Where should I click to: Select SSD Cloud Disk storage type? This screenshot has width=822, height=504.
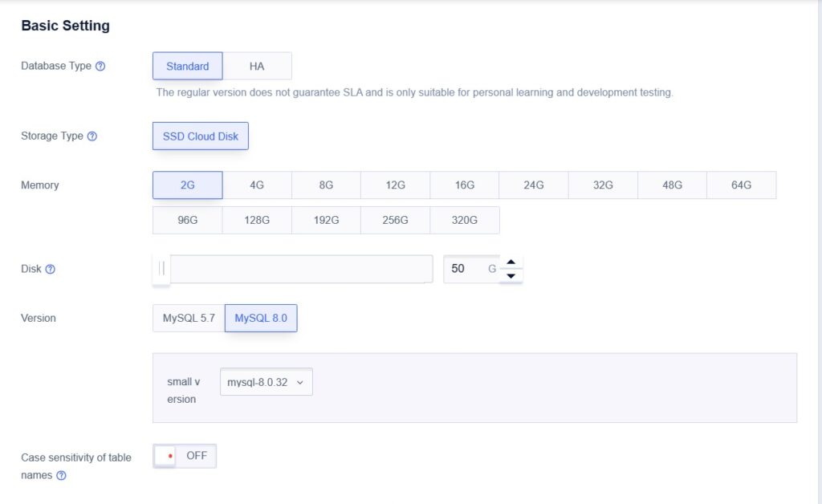click(200, 136)
